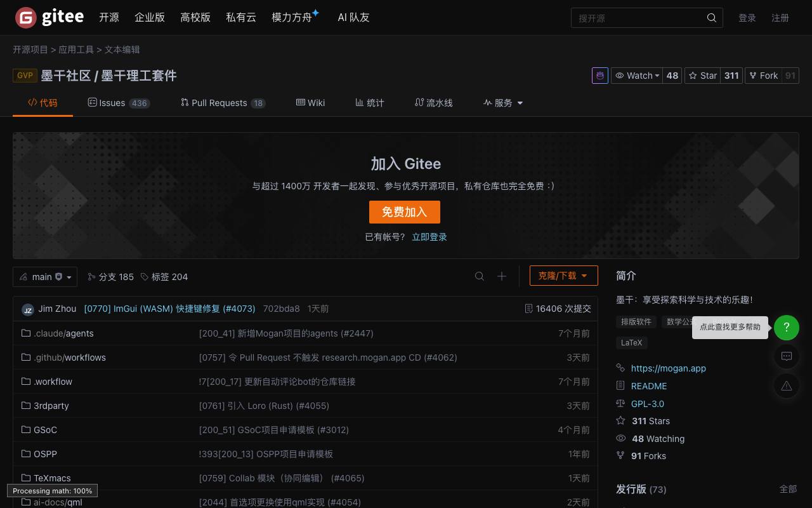Click the purple robot icon beside Watch

599,76
